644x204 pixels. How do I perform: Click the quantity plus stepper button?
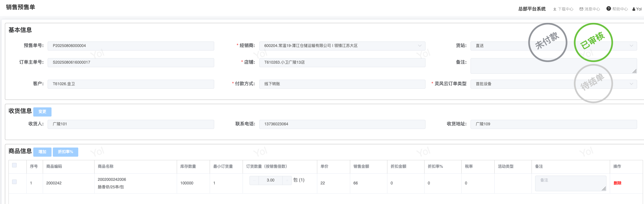287,180
